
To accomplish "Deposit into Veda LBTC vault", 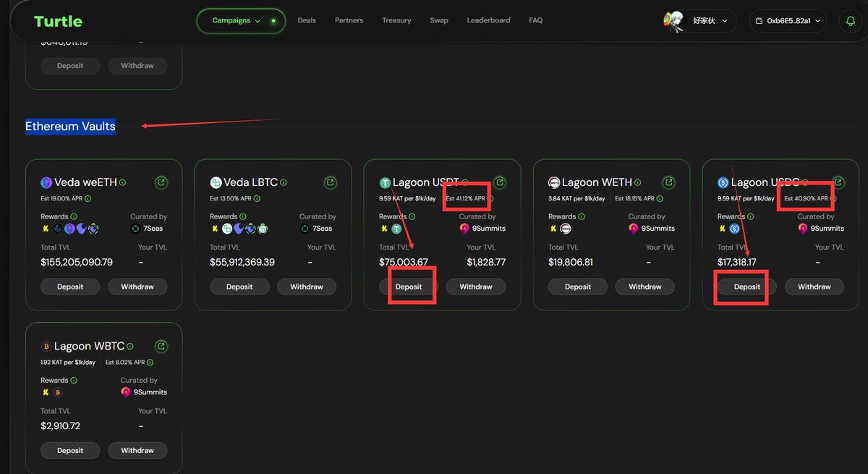I will tap(239, 287).
